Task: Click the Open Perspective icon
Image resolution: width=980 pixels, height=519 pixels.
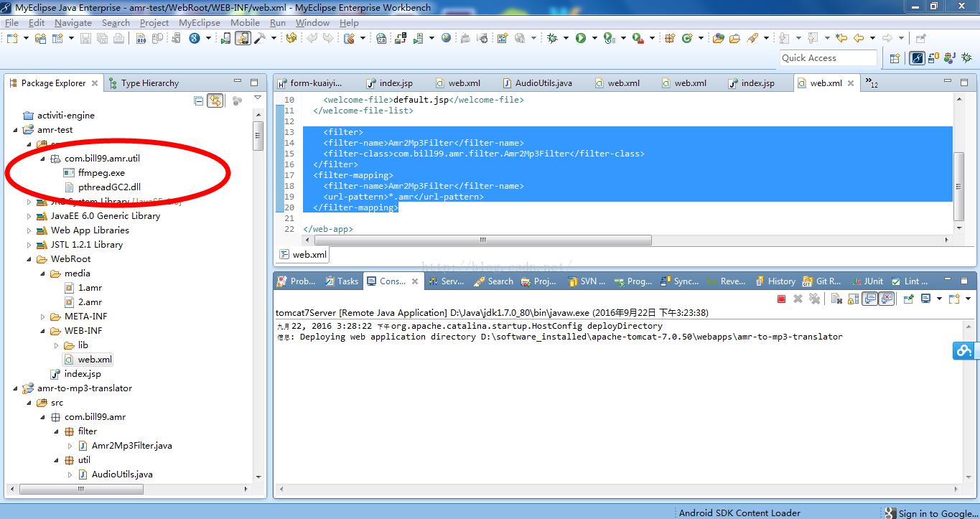Action: pyautogui.click(x=895, y=58)
